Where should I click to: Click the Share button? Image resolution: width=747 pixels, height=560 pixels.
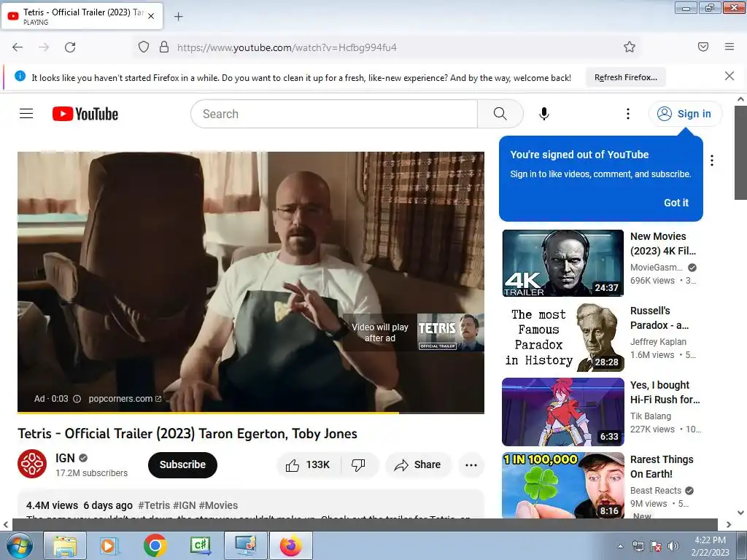418,464
